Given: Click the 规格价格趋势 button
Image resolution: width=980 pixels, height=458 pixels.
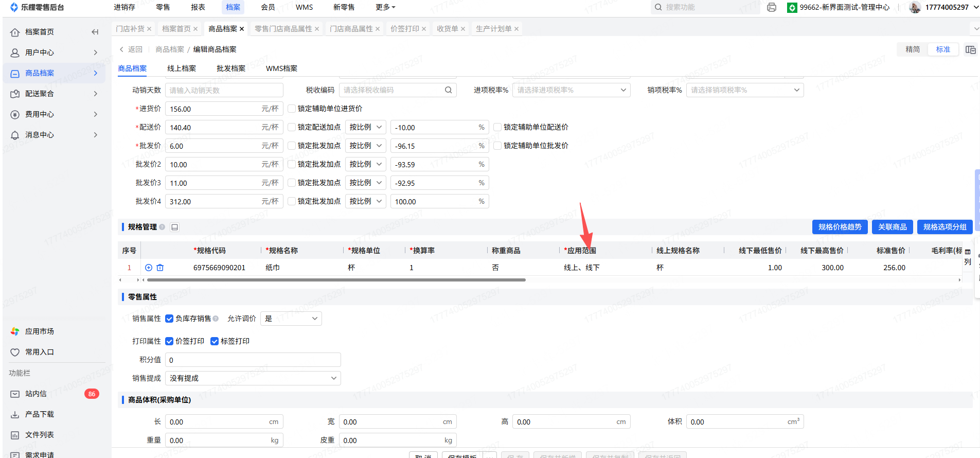Looking at the screenshot, I should click(840, 227).
